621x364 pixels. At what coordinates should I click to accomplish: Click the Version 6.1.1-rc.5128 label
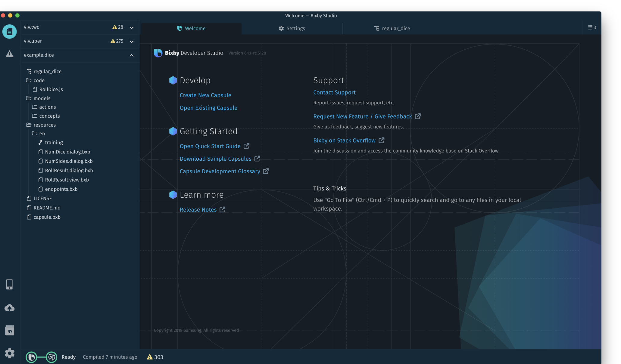click(247, 53)
